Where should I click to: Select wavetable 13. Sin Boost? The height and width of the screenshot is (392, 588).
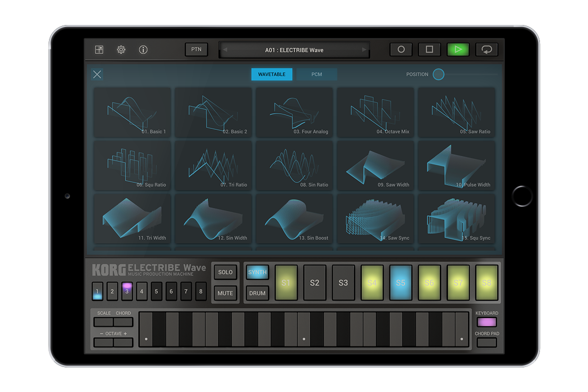294,219
